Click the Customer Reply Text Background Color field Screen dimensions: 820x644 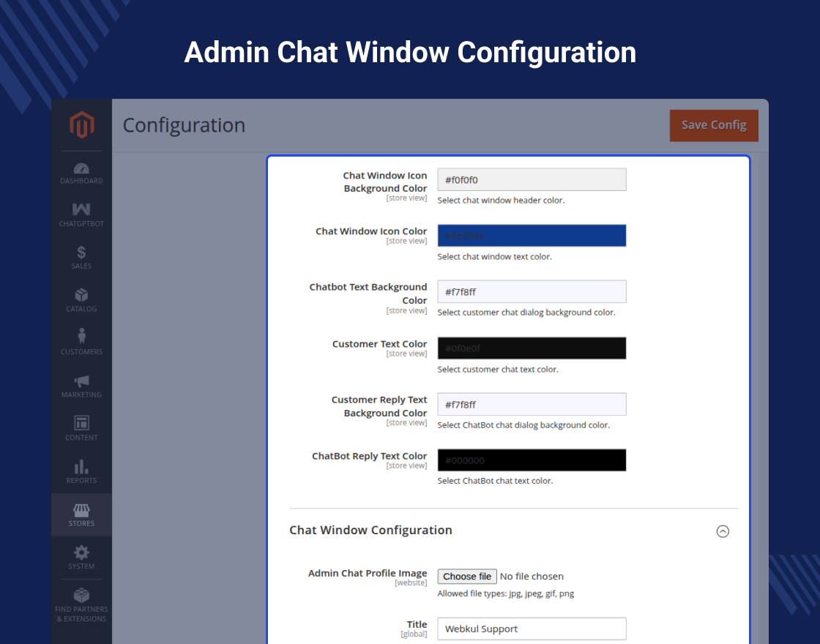tap(532, 404)
